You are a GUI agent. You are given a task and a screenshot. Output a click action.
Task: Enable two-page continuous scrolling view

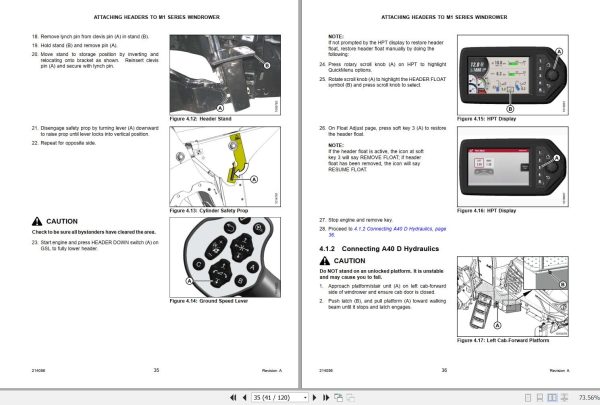(x=564, y=398)
